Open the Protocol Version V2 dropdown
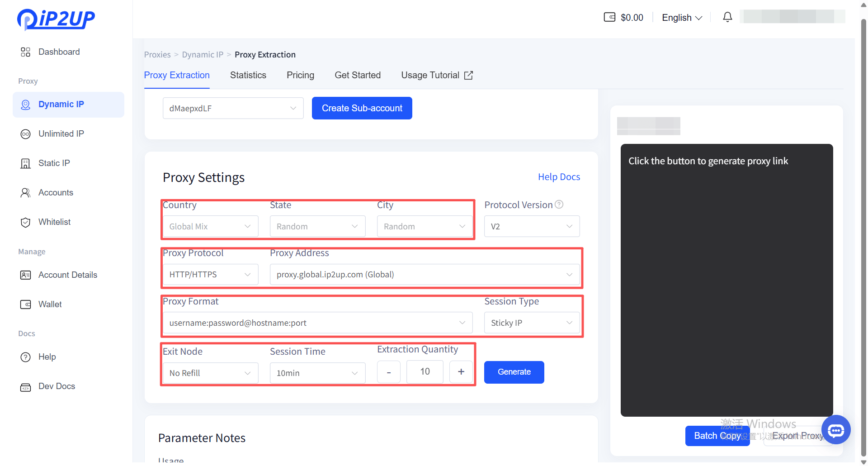Viewport: 868px width, 466px height. (x=532, y=226)
